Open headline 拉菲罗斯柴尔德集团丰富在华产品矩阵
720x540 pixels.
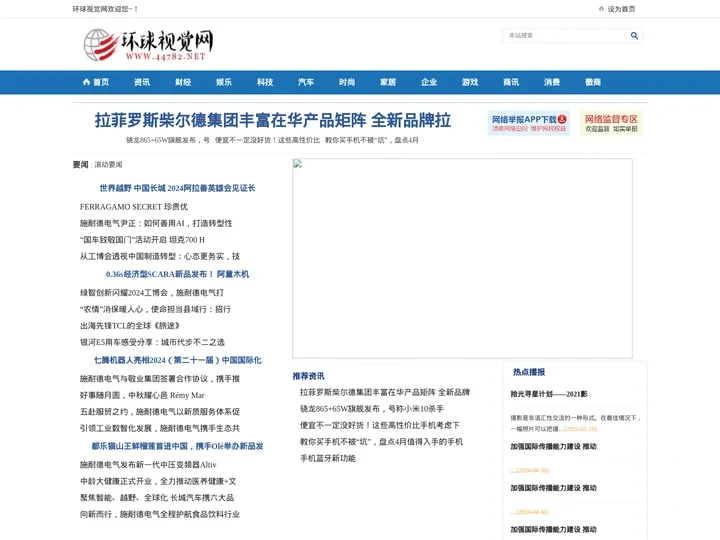(x=273, y=120)
